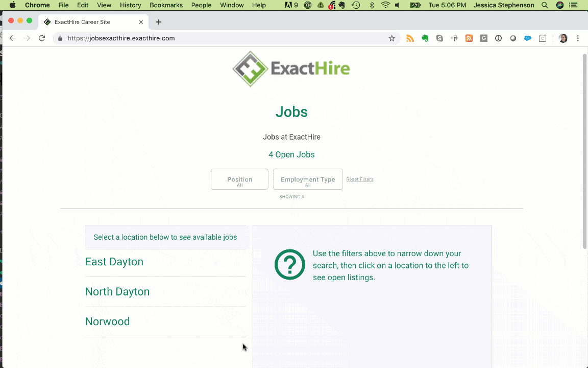Click the Reset Filters link
This screenshot has height=368, width=588.
coord(360,179)
